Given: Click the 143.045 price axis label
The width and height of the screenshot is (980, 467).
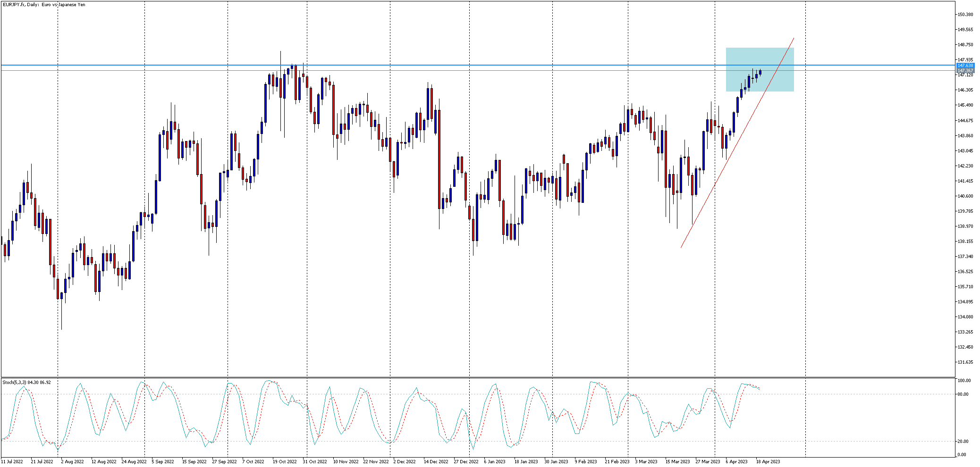Looking at the screenshot, I should tap(965, 151).
